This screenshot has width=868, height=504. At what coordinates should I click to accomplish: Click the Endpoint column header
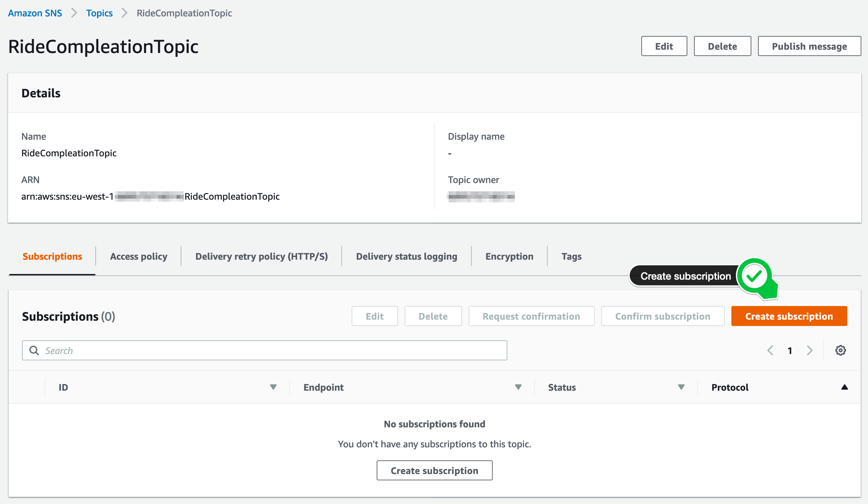(323, 387)
